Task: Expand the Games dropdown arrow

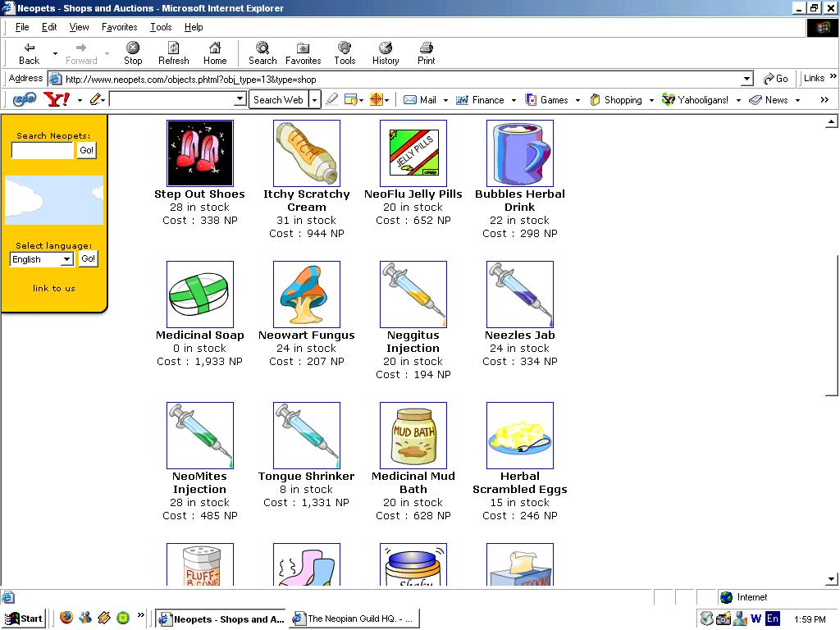Action: pos(577,100)
